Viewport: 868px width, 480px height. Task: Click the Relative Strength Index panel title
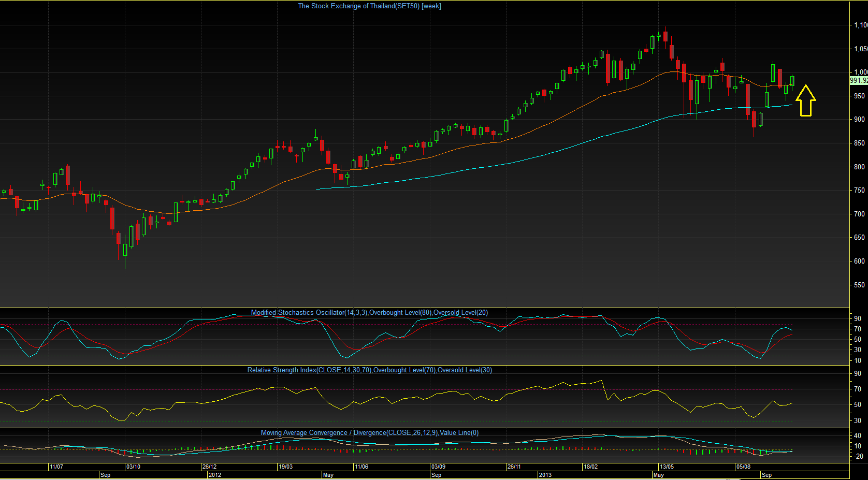pos(370,370)
